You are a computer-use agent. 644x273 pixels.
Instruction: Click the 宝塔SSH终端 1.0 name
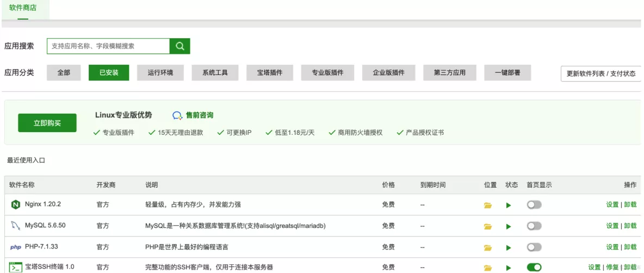click(49, 267)
